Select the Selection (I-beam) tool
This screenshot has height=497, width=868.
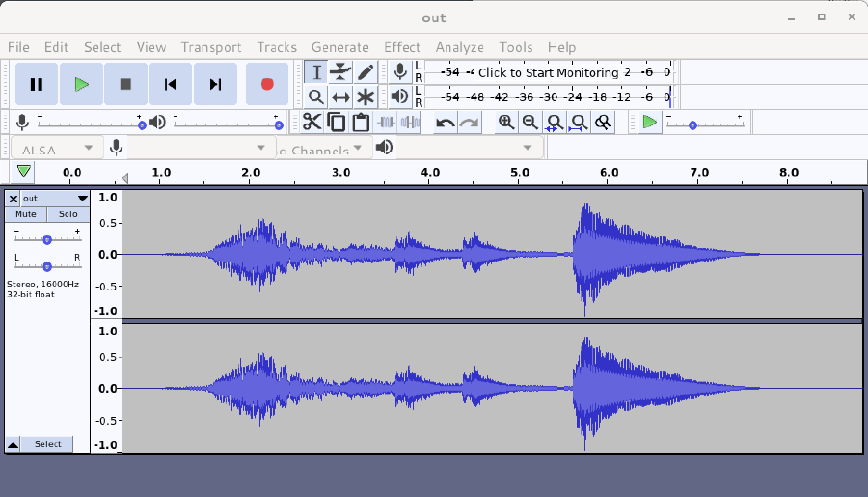pos(316,72)
